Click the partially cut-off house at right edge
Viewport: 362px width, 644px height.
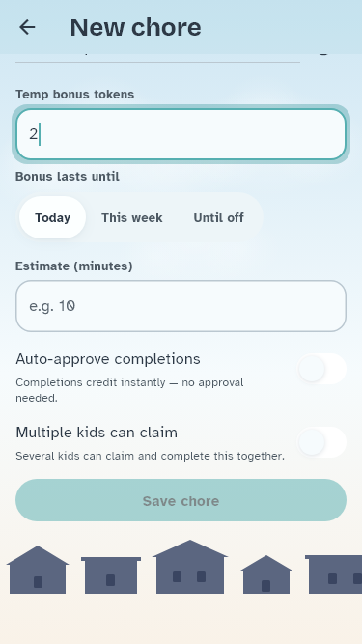(333, 574)
